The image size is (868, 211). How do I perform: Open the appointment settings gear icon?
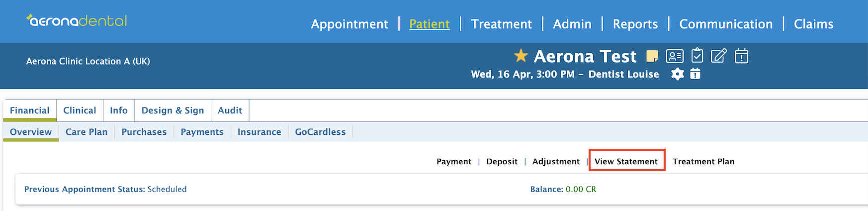pos(678,74)
